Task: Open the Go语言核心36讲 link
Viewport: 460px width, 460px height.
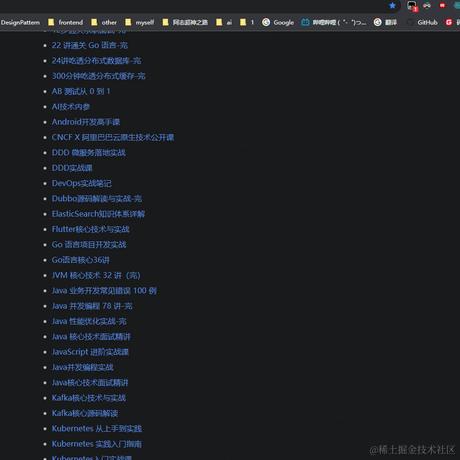Action: pos(80,260)
